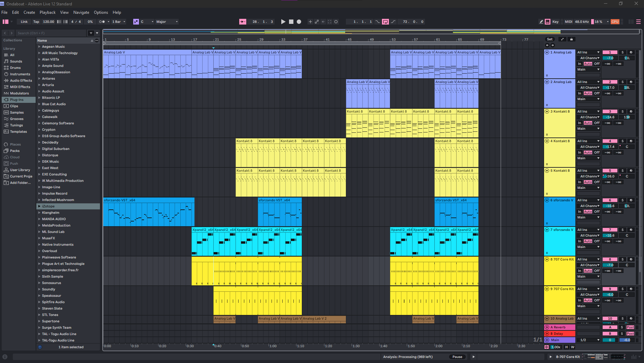Screen dimensions: 644x363
Task: Open the root note C dropdown
Action: click(x=147, y=22)
